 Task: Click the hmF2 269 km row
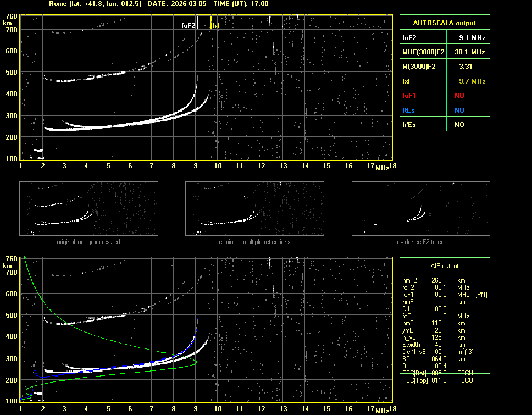pyautogui.click(x=434, y=280)
